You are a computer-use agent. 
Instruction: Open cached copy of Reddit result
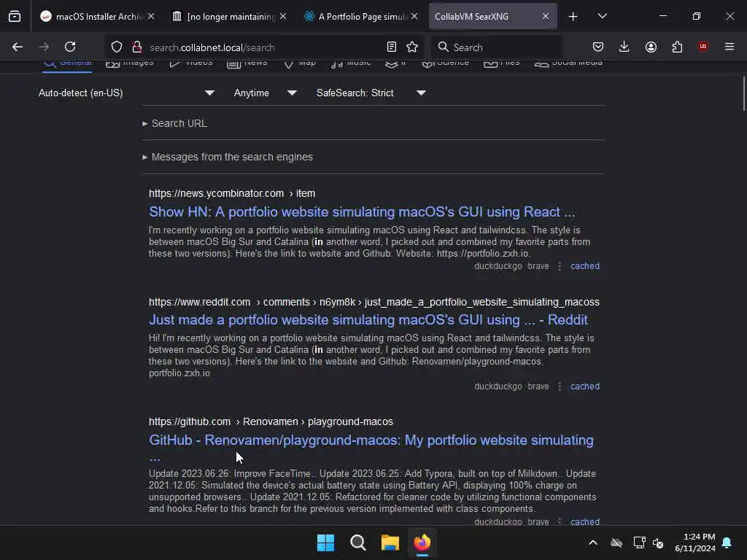pyautogui.click(x=585, y=386)
